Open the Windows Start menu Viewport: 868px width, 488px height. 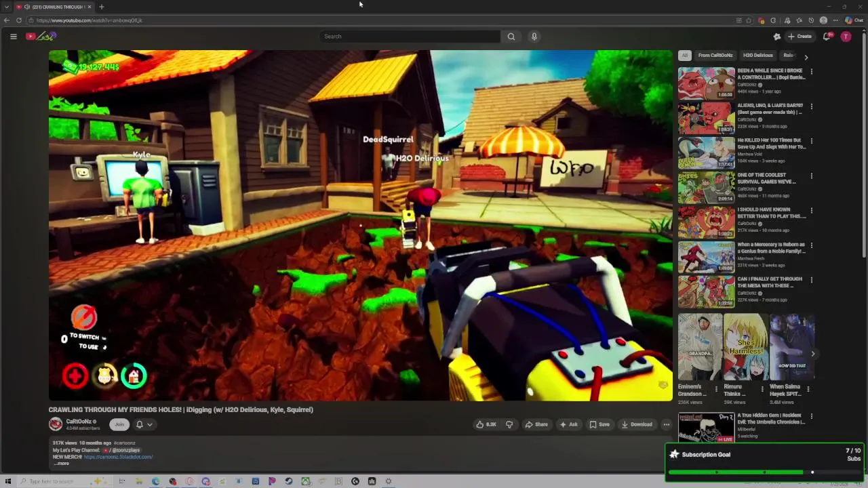click(8, 481)
